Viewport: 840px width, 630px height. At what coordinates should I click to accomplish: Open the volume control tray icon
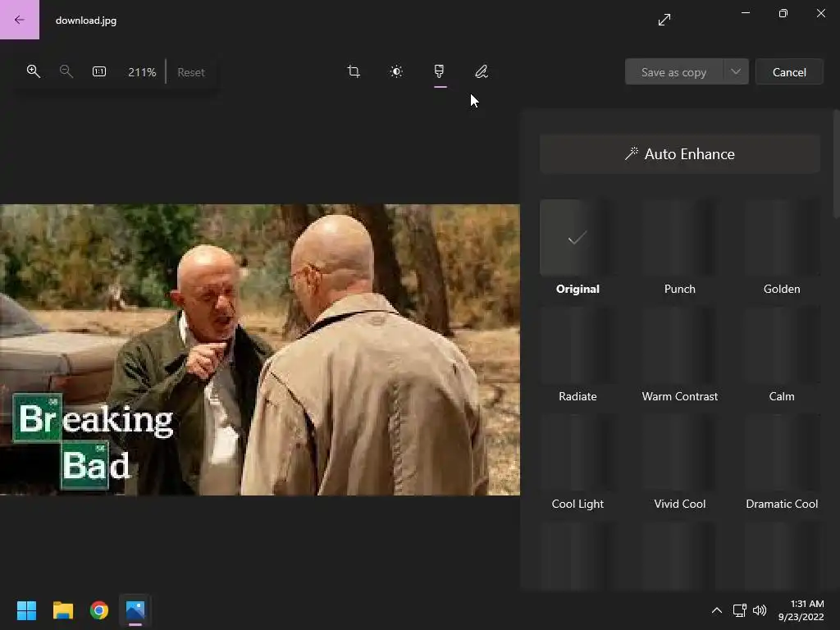tap(760, 610)
